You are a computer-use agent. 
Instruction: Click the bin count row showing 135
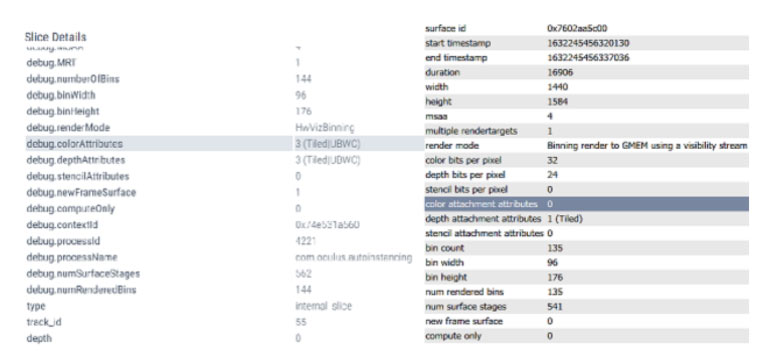586,248
